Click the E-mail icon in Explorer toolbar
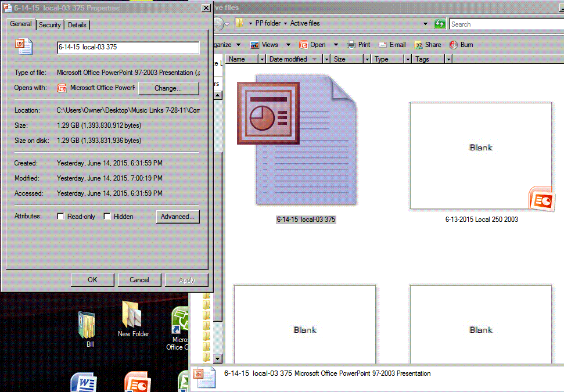This screenshot has height=392, width=564. 383,45
